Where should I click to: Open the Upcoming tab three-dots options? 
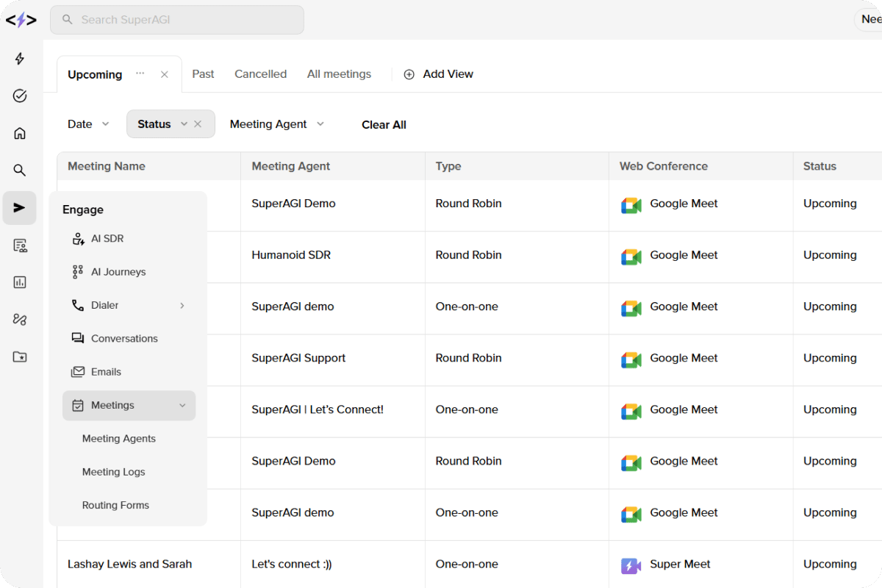click(x=140, y=73)
